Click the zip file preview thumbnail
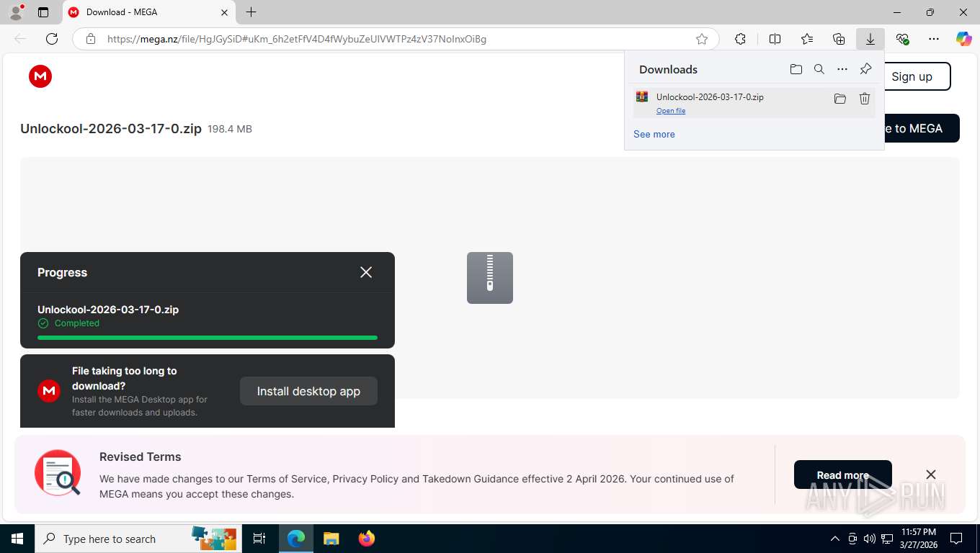 tap(490, 278)
